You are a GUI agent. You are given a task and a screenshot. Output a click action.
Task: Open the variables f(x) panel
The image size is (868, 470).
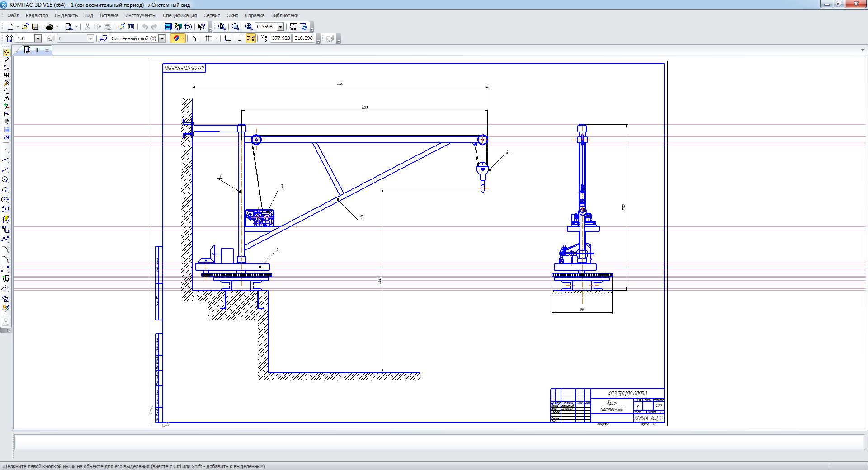pos(188,27)
